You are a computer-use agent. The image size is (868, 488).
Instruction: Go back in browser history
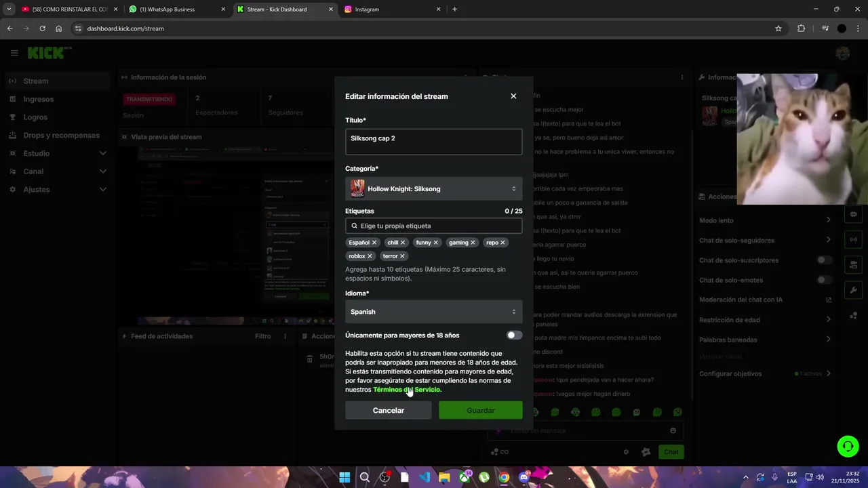click(x=9, y=28)
